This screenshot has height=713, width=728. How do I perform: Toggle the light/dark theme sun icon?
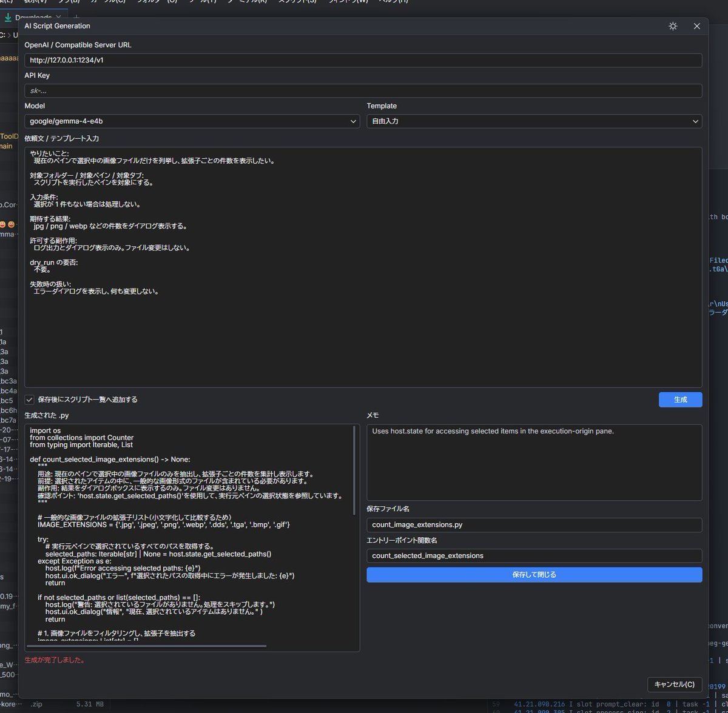point(673,26)
